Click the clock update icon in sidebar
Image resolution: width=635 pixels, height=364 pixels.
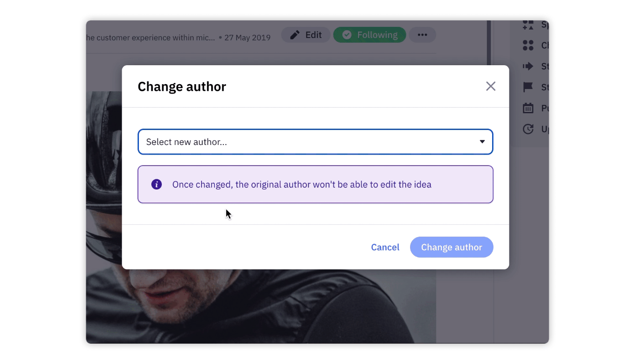[x=528, y=129]
